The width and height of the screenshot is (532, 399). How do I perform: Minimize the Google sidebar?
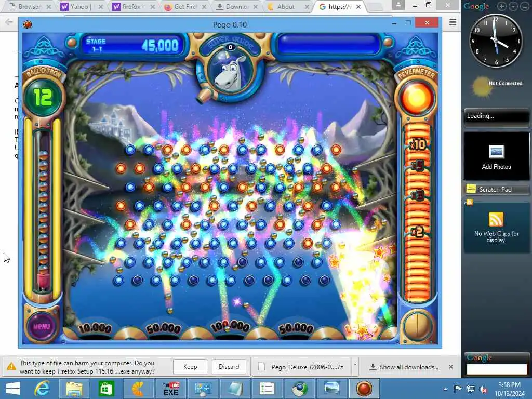tap(524, 6)
